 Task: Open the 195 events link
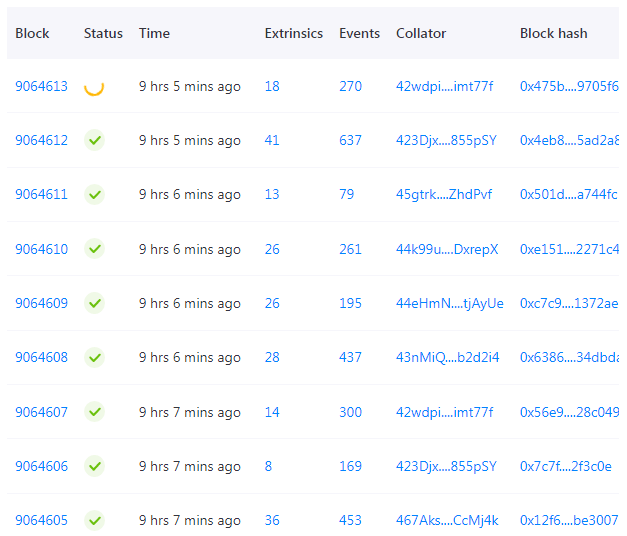point(350,303)
